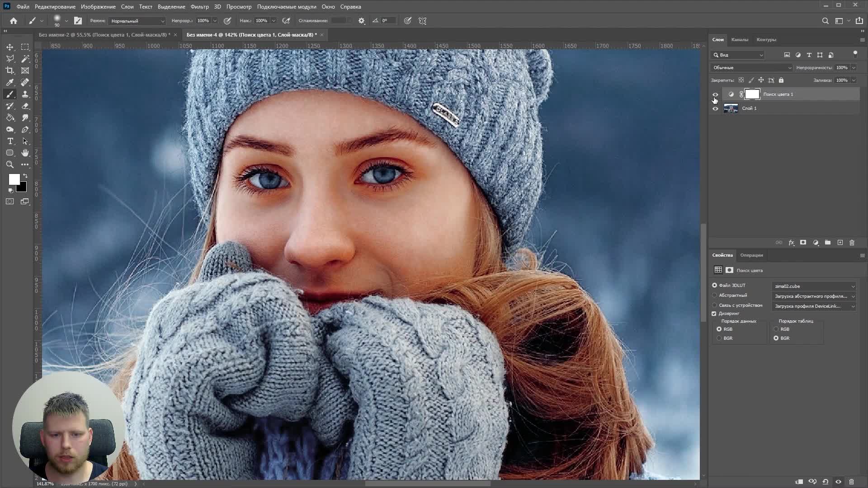
Task: Select BGR under Порядок данных
Action: point(719,338)
